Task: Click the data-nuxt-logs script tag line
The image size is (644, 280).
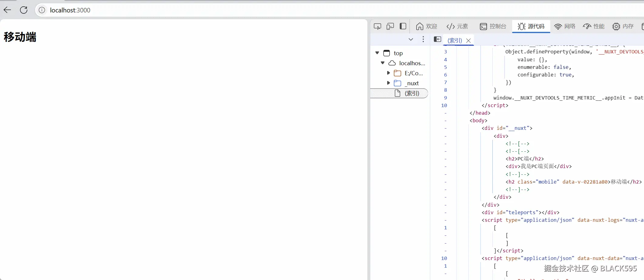Action: click(562, 220)
